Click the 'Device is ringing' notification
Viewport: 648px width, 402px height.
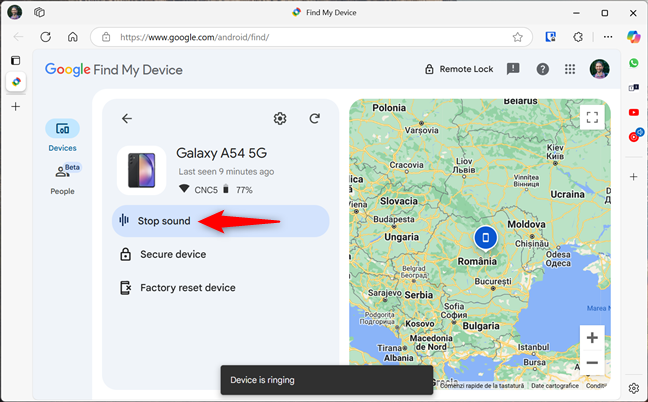coord(326,380)
